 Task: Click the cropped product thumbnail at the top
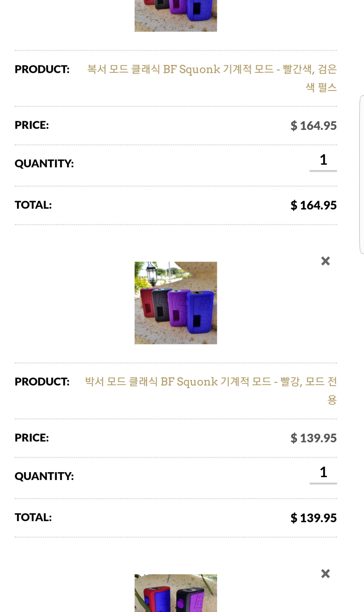[x=176, y=15]
